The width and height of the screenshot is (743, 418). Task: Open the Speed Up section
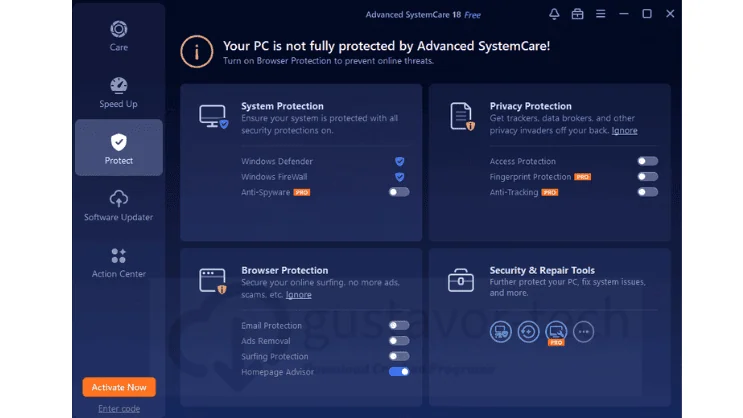click(118, 92)
